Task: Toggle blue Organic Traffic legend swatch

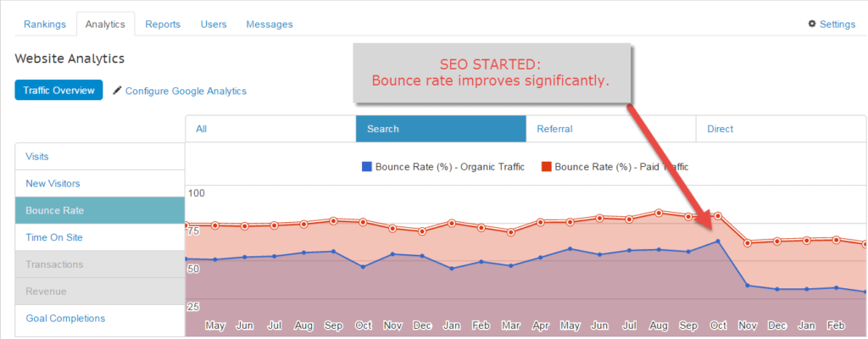Action: (x=366, y=167)
